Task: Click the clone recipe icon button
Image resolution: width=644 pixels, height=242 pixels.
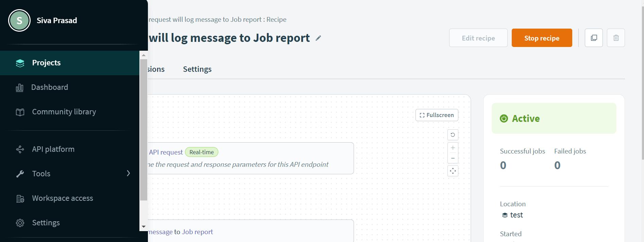Action: (594, 38)
